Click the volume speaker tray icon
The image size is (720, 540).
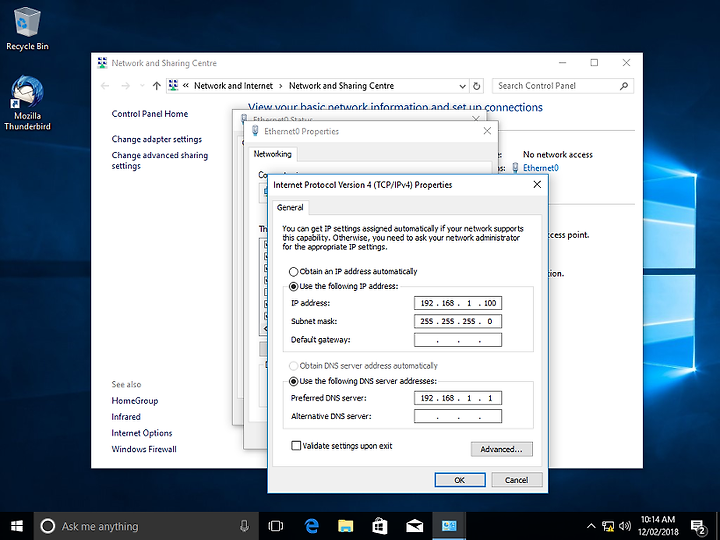click(624, 526)
